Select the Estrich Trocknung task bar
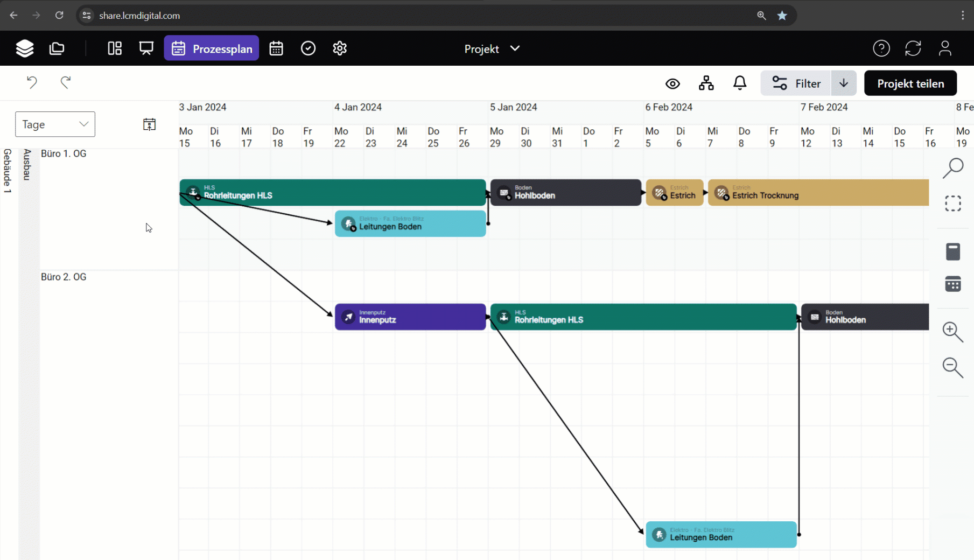The width and height of the screenshot is (974, 560). (x=818, y=193)
